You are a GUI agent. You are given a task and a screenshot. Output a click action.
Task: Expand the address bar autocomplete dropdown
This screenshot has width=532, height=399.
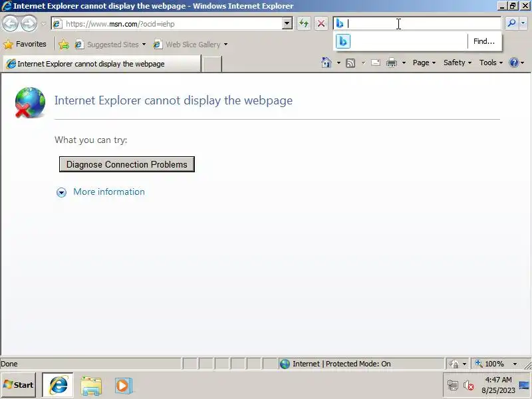287,24
